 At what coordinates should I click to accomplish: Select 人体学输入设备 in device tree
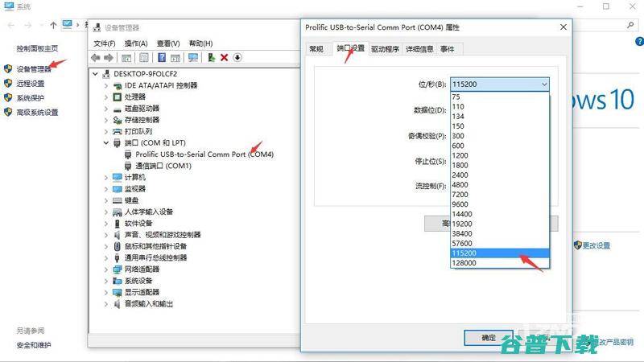(x=149, y=212)
